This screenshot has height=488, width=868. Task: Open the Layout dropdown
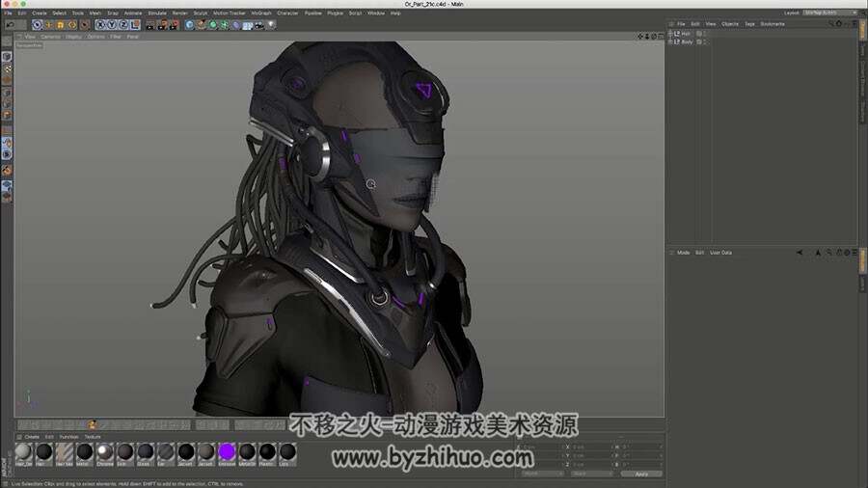coord(830,13)
